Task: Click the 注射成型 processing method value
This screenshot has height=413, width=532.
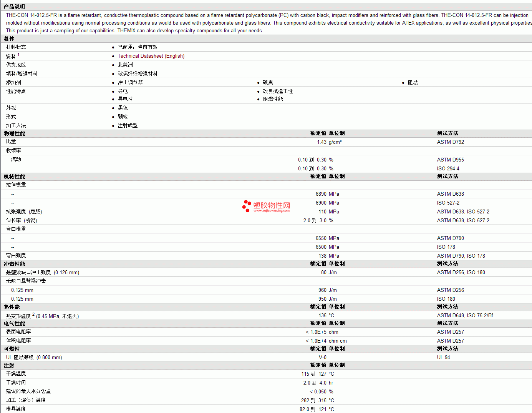Action: coord(128,126)
